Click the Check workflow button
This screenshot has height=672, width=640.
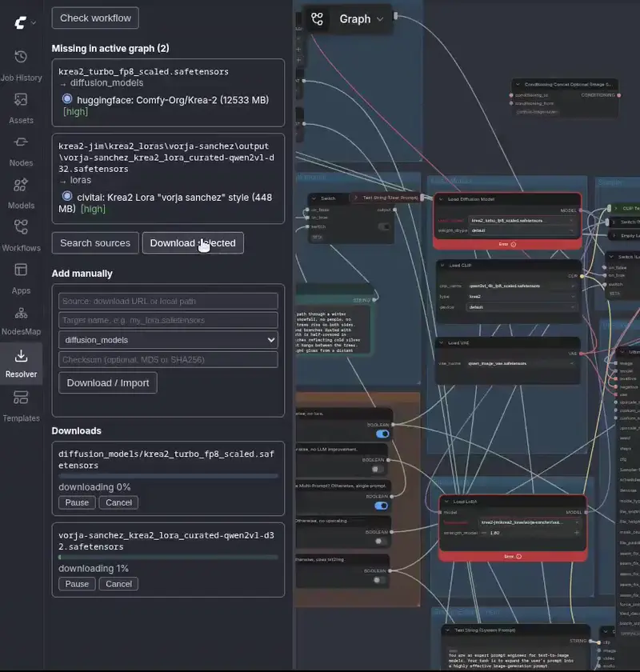pos(95,18)
